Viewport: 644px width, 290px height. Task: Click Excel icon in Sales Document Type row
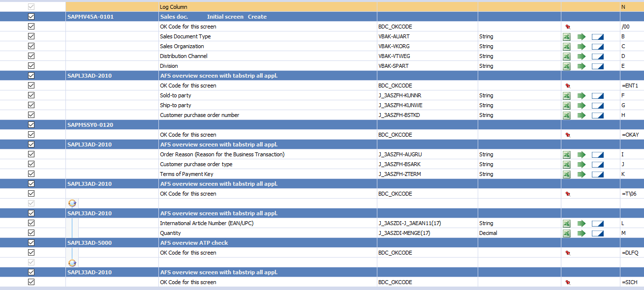(x=566, y=36)
